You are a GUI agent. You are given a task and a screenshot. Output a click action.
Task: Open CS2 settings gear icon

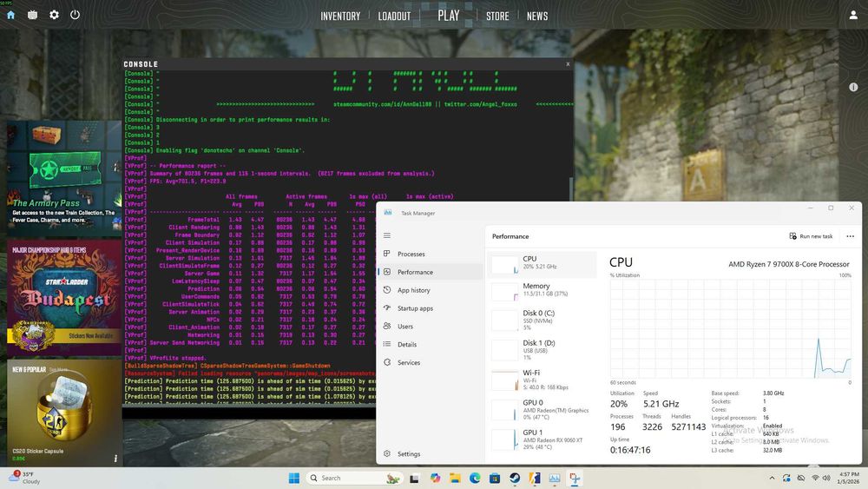click(x=54, y=15)
